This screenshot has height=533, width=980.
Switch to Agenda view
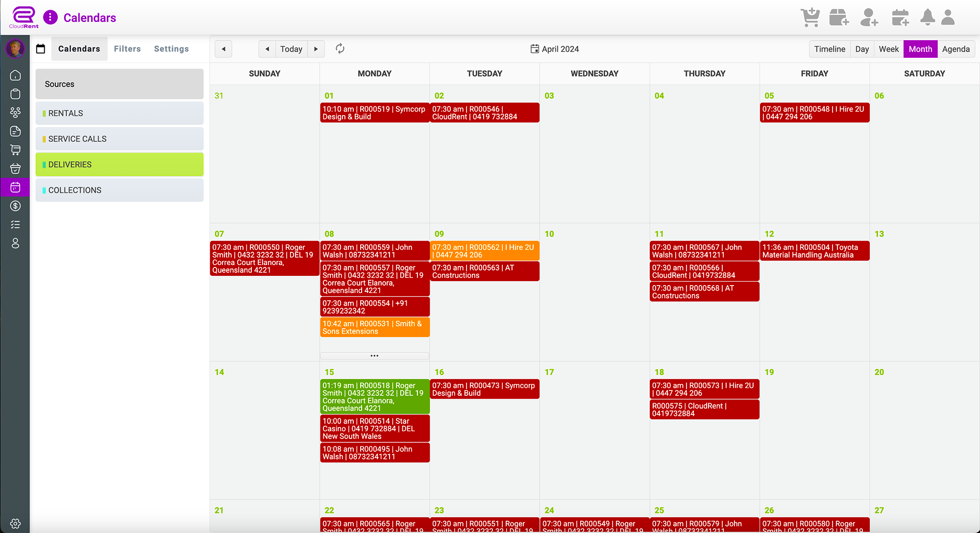956,49
